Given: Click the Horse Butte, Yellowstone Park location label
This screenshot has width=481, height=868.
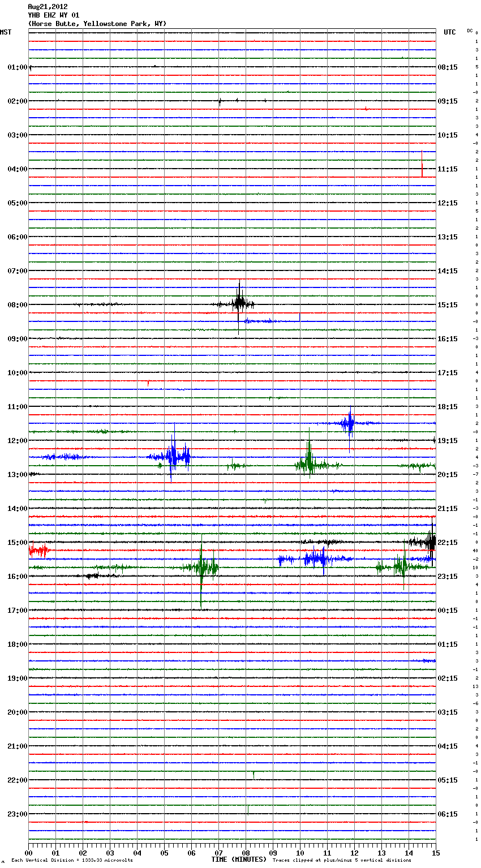Looking at the screenshot, I should point(97,24).
